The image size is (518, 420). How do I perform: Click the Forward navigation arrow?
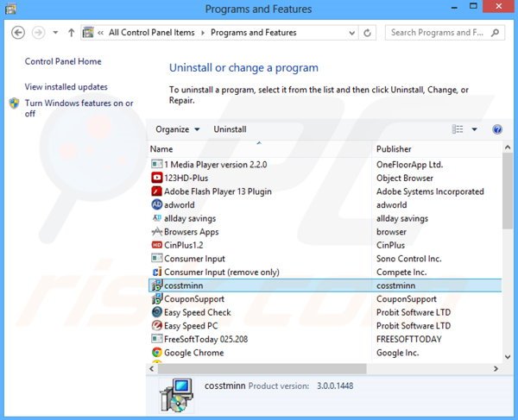38,33
